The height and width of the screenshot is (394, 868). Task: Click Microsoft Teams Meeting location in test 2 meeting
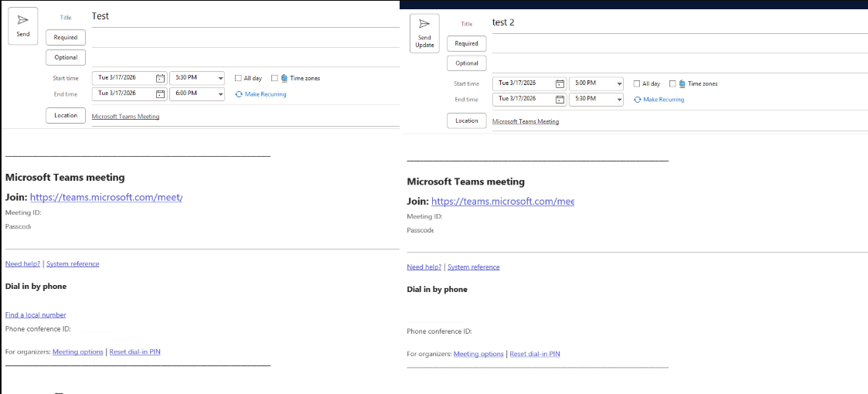click(526, 121)
